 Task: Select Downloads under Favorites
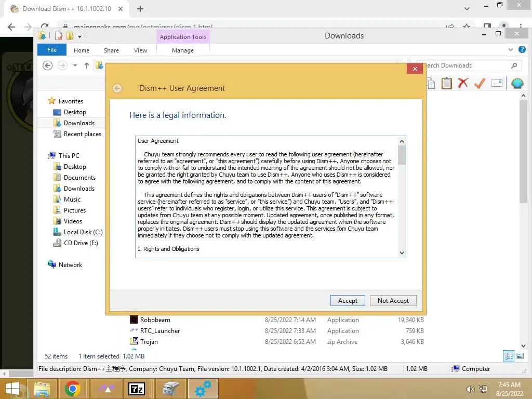click(x=74, y=123)
